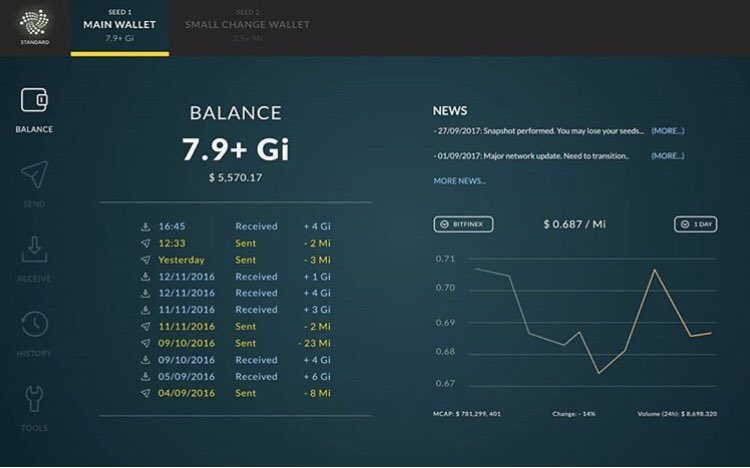
Task: Open the Tools wrench icon
Action: [x=34, y=399]
